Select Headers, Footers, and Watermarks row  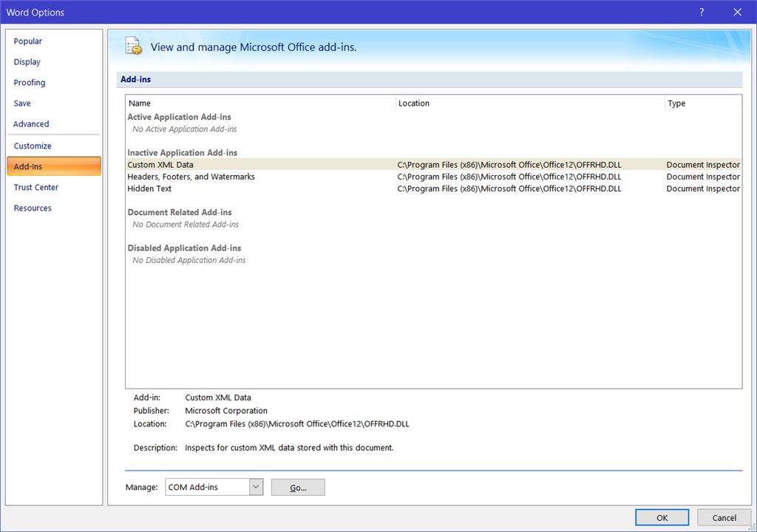[x=433, y=177]
